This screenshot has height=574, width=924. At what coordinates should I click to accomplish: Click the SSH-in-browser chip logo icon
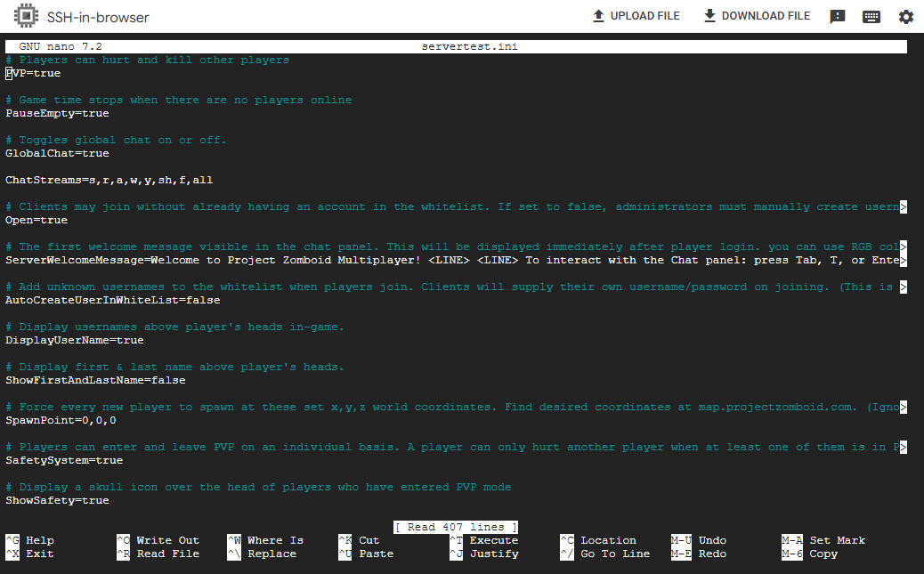pos(26,16)
